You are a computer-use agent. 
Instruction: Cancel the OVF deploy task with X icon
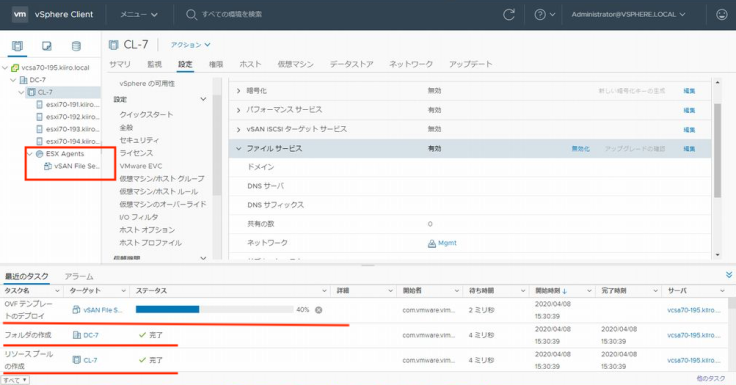(319, 310)
